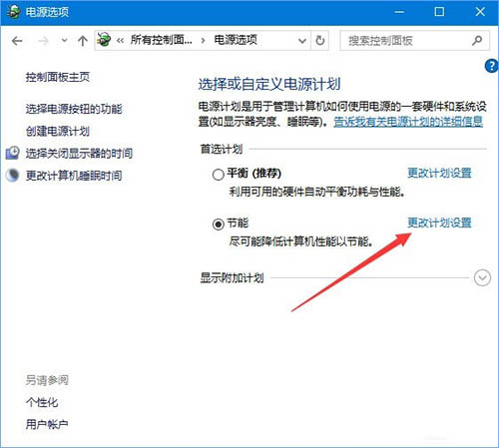Open 告诉我有关电源计划的详细信息 link
This screenshot has width=499, height=448.
tap(408, 122)
